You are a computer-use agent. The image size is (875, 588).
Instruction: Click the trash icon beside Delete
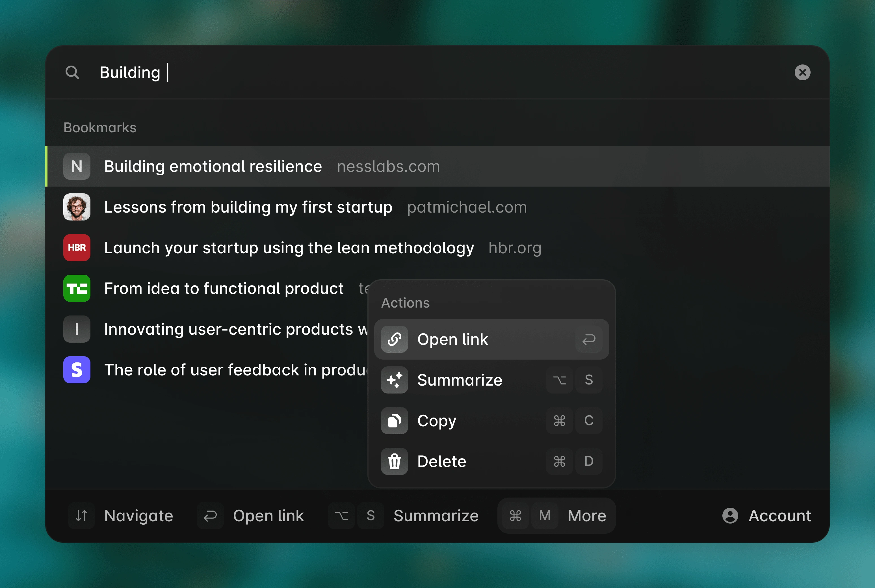(394, 461)
